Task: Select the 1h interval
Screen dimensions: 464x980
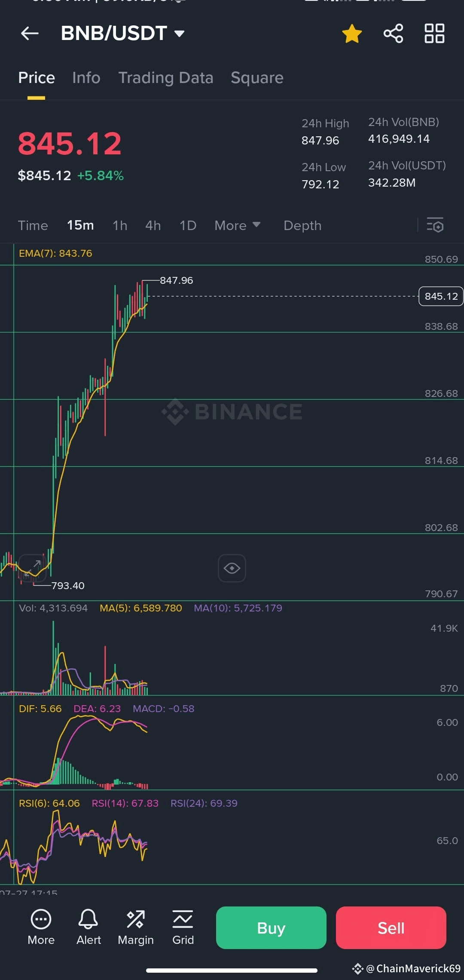Action: coord(120,225)
